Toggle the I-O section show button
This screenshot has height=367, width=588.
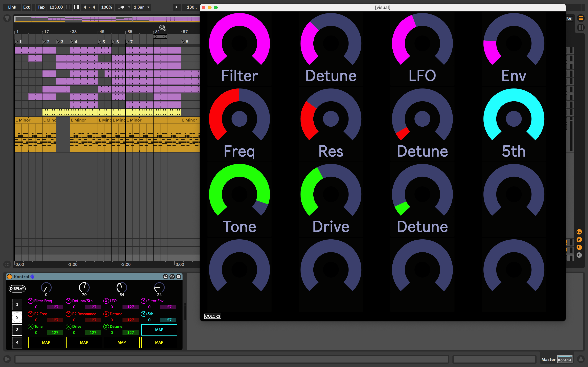[x=579, y=232]
